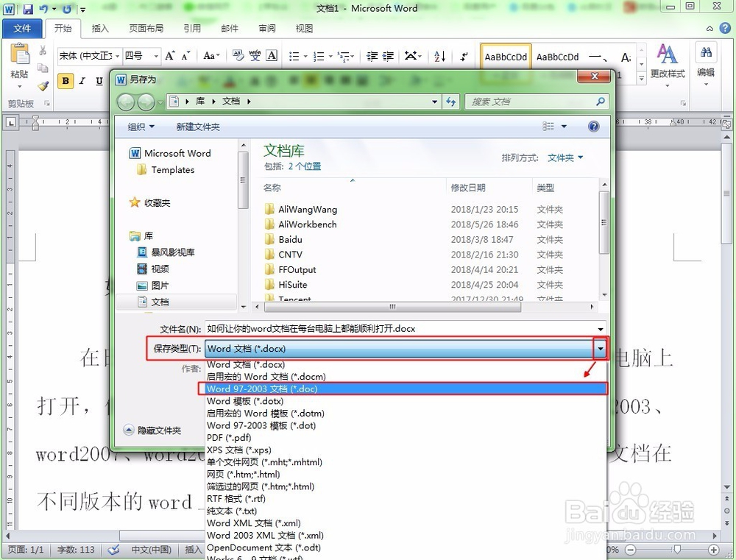
Task: Select Templates in the navigation pane
Action: pyautogui.click(x=172, y=170)
